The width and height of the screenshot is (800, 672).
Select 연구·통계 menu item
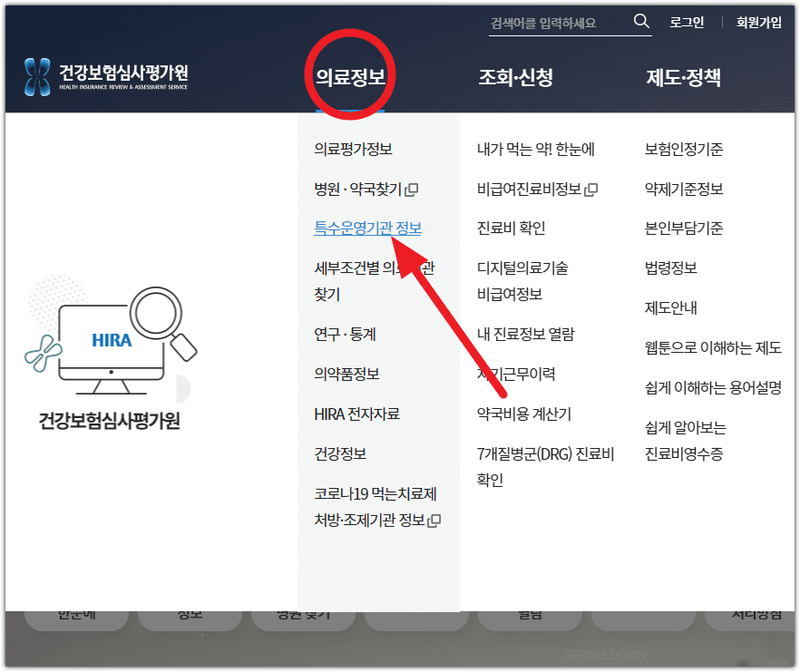pyautogui.click(x=345, y=335)
